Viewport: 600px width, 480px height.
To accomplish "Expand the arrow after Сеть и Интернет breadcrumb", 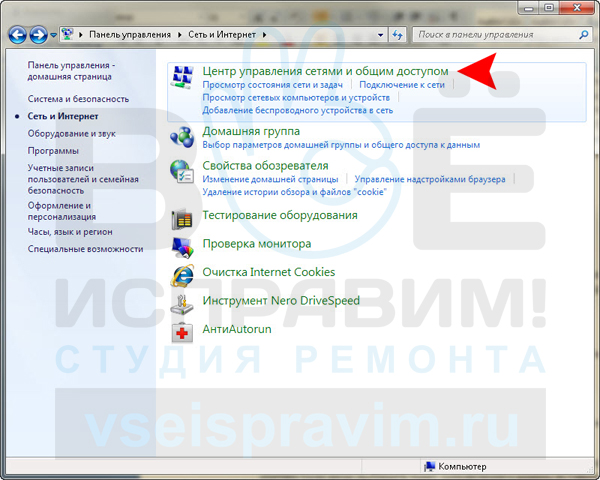I will coord(264,35).
